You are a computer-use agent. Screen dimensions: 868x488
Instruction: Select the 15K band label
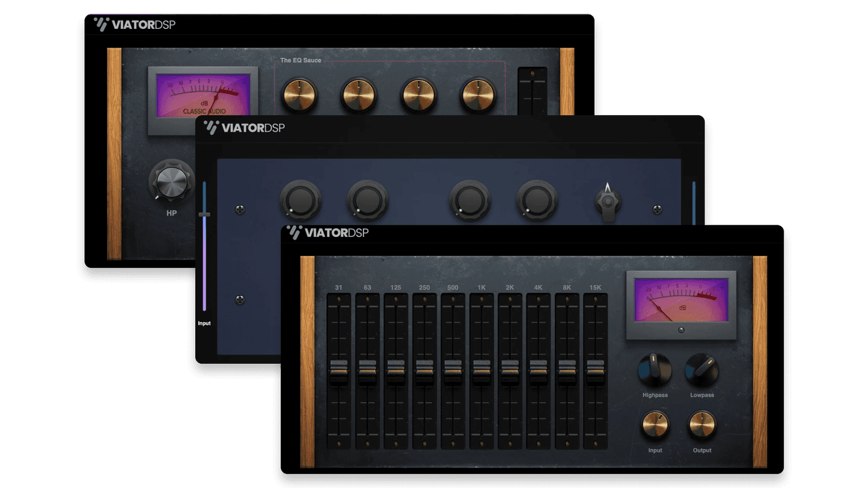pyautogui.click(x=595, y=287)
